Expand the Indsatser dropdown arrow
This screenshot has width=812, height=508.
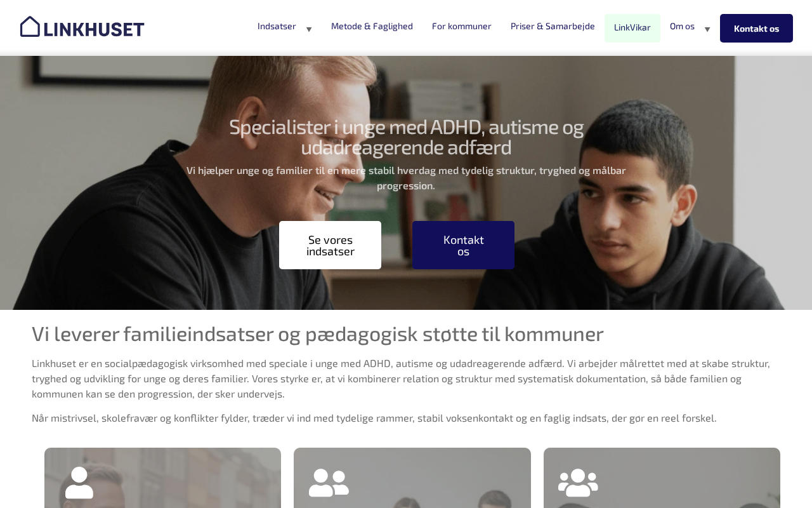click(x=309, y=29)
